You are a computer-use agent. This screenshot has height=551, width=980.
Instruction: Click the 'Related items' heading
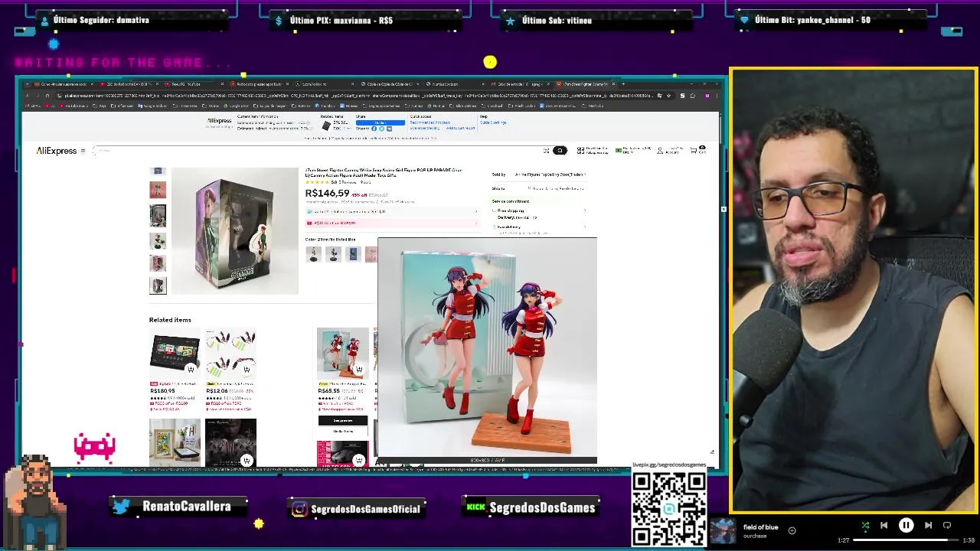170,320
